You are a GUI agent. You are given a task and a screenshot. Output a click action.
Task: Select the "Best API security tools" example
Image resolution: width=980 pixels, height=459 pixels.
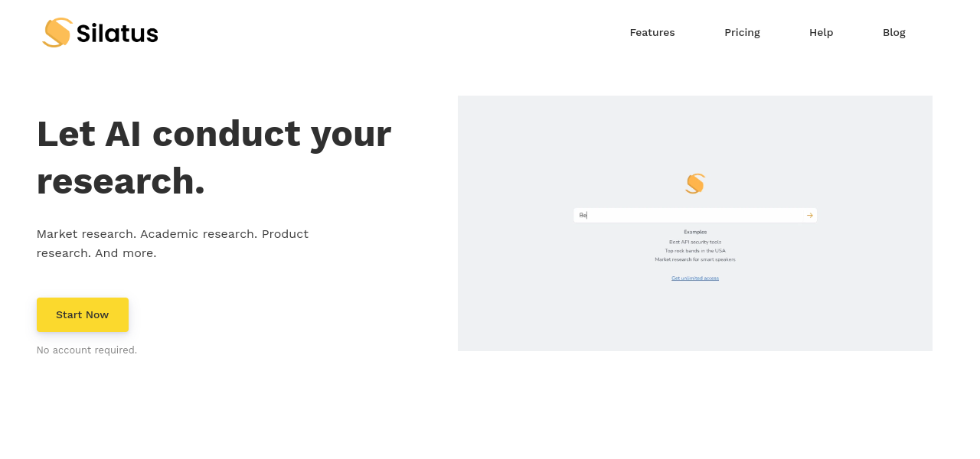tap(695, 242)
